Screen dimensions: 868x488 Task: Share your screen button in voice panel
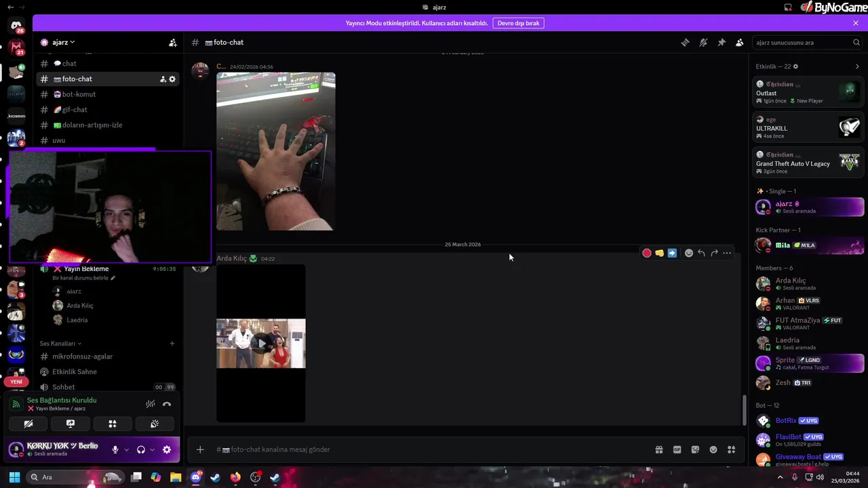(71, 424)
